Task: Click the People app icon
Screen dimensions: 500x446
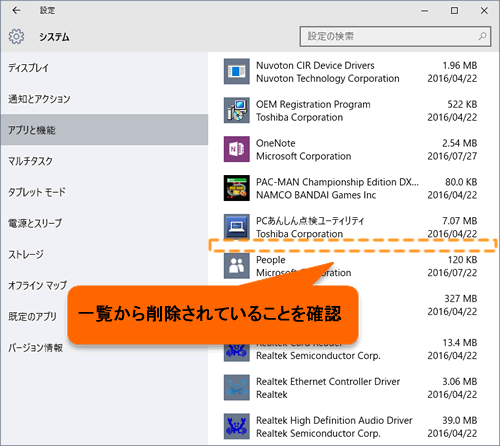Action: click(237, 266)
